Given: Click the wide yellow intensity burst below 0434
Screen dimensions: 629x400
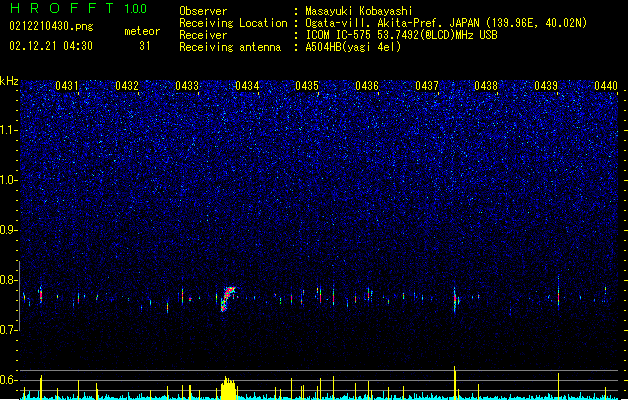Looking at the screenshot, I should click(229, 388).
